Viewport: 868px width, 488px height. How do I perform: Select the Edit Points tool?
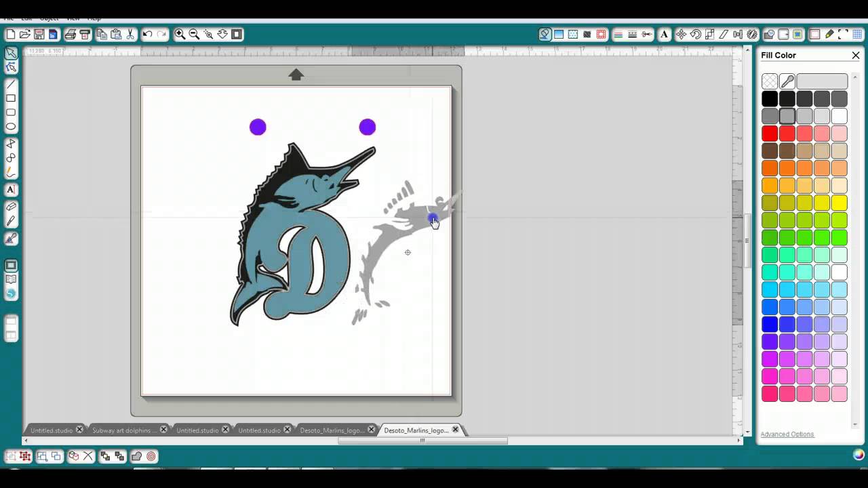[x=11, y=67]
